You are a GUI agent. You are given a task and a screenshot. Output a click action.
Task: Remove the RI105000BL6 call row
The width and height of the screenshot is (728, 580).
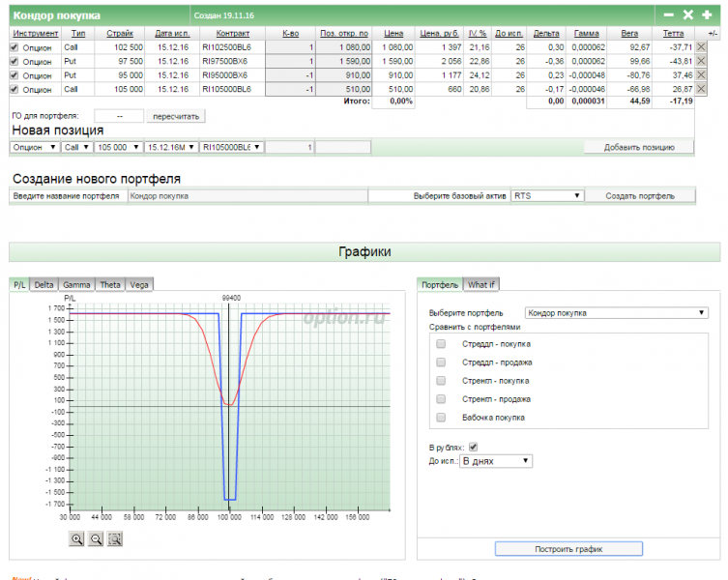(703, 89)
